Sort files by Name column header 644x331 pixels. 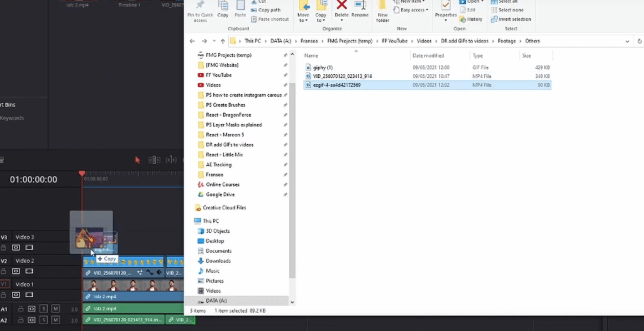click(x=311, y=55)
